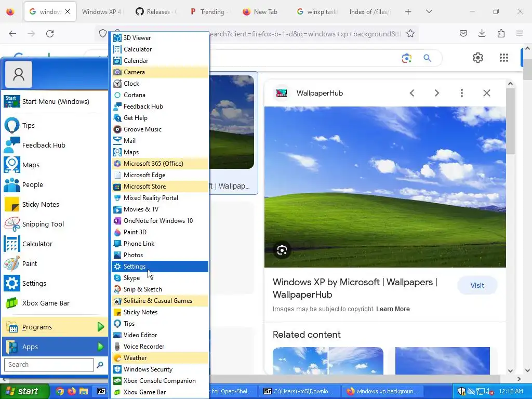Open the three-dot menu in image preview

462,93
